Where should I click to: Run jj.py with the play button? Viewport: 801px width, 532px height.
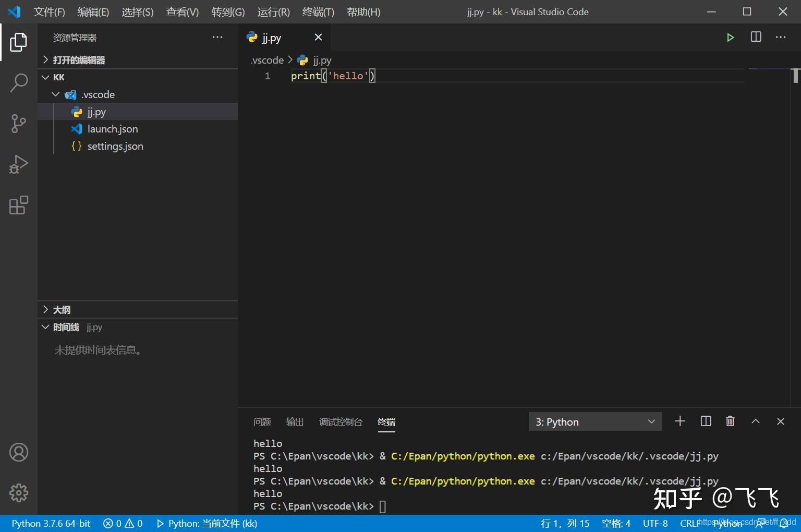click(730, 37)
